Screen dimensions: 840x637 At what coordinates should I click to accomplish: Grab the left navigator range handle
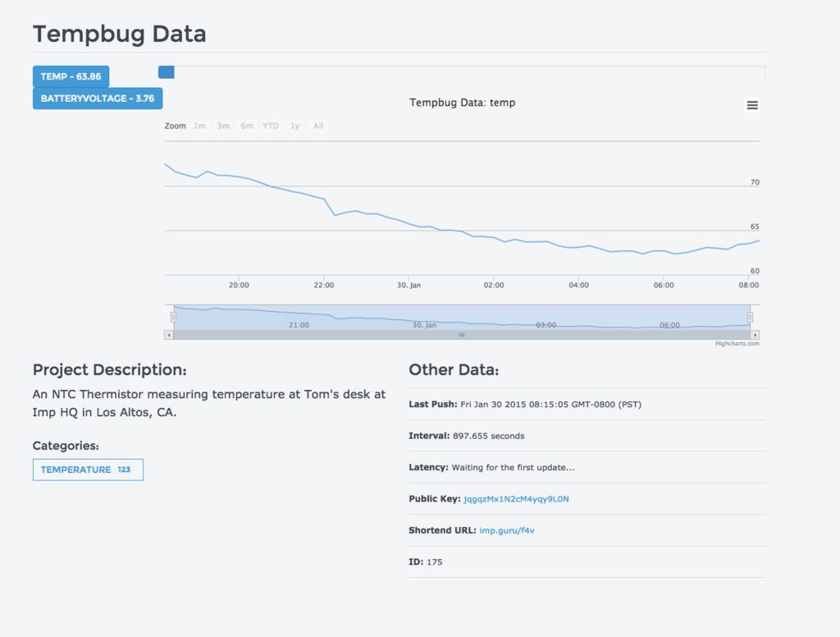click(x=173, y=317)
